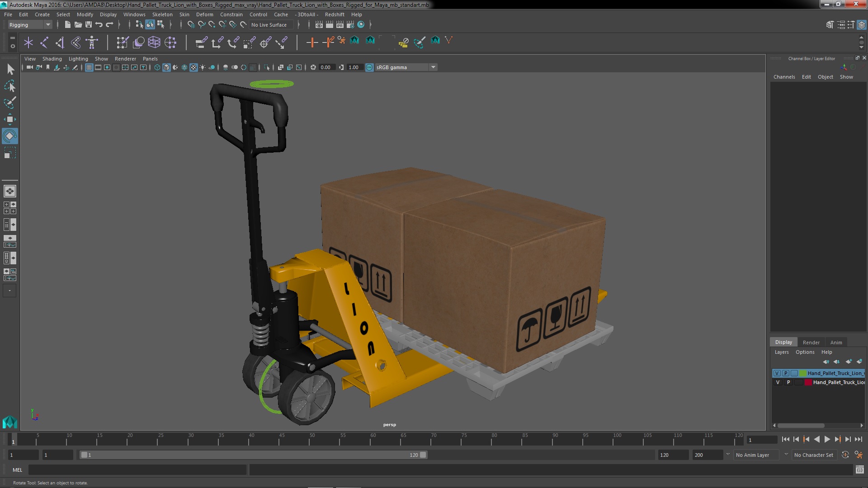Select the Move tool in toolbox
This screenshot has width=868, height=488.
[x=9, y=120]
